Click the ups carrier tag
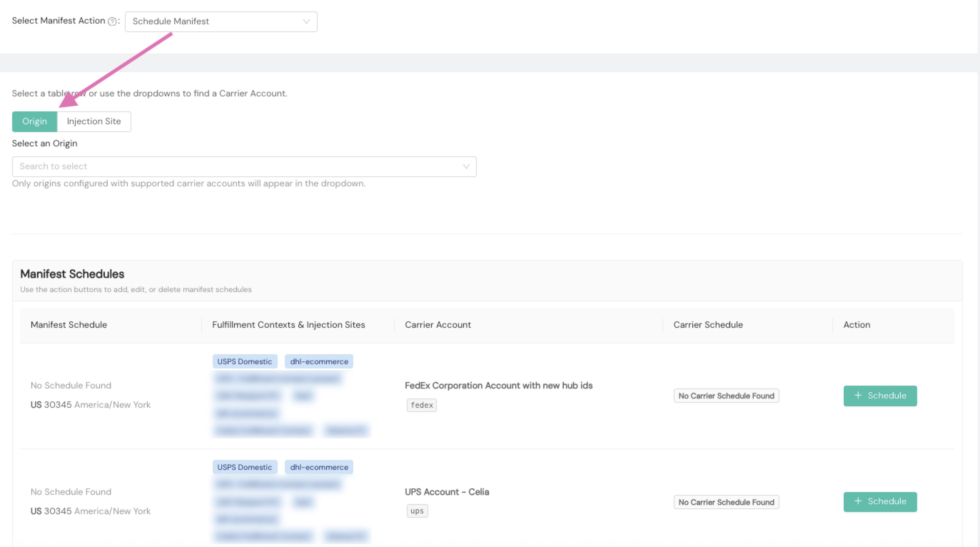Viewport: 980px width, 547px height. coord(417,511)
